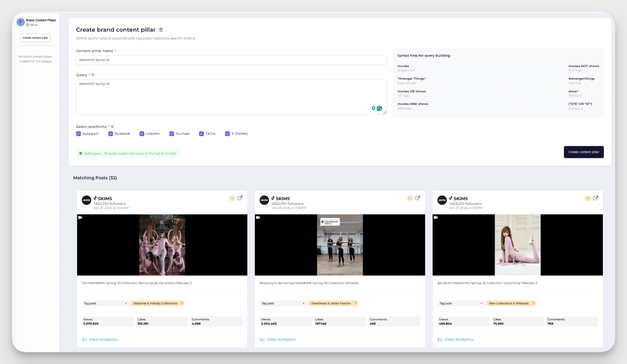Open the help icon next to Create brand content pillar
The image size is (627, 364).
coord(161,29)
